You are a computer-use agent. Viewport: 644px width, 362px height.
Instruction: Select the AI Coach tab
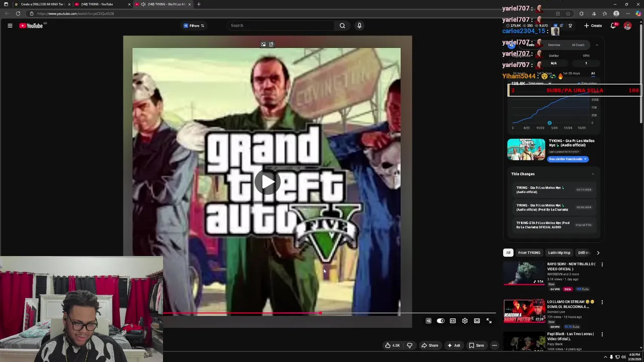[x=578, y=45]
